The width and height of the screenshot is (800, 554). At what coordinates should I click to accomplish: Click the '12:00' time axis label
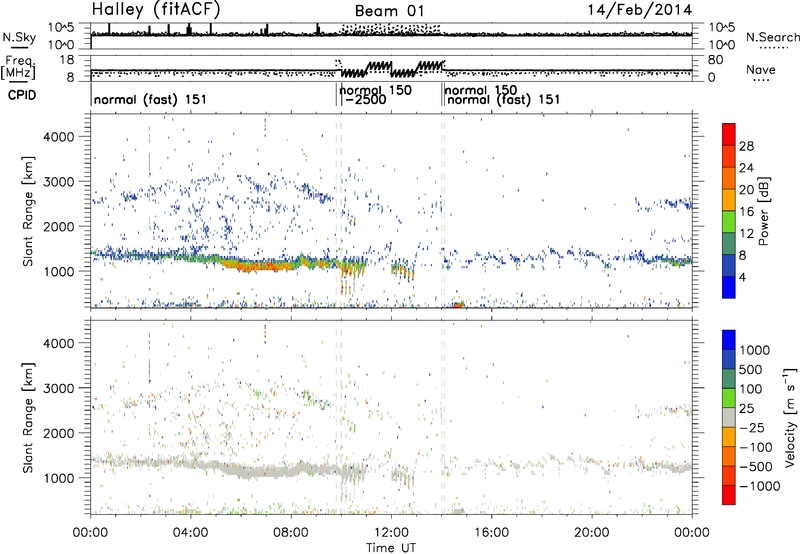391,533
